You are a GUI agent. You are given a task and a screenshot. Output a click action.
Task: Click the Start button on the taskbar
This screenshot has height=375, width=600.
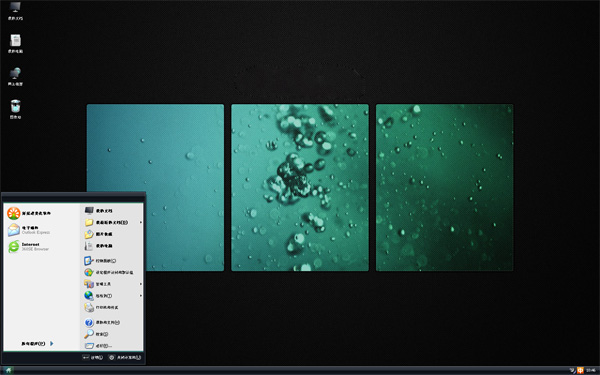(8, 370)
